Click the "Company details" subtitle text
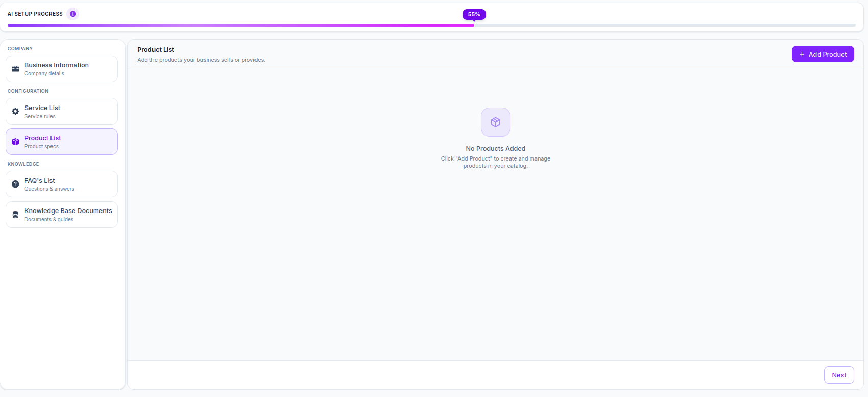Viewport: 868px width, 397px height. (x=44, y=73)
